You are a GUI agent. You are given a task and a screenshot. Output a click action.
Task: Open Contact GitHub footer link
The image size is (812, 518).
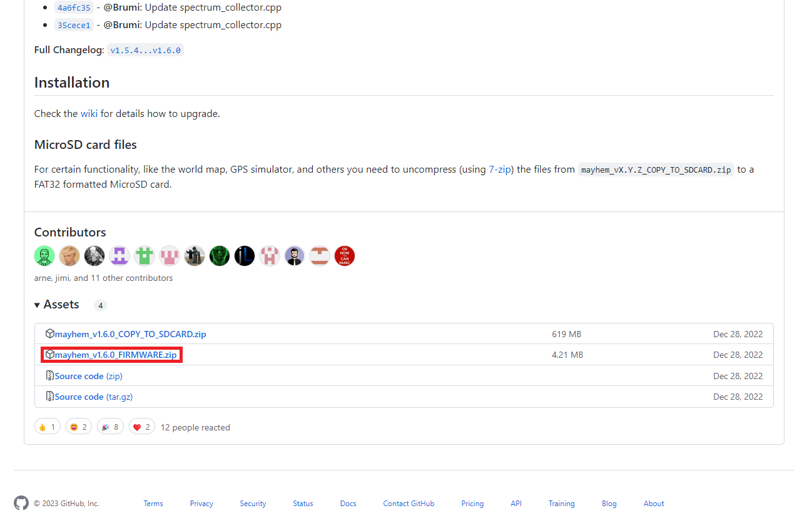(409, 504)
